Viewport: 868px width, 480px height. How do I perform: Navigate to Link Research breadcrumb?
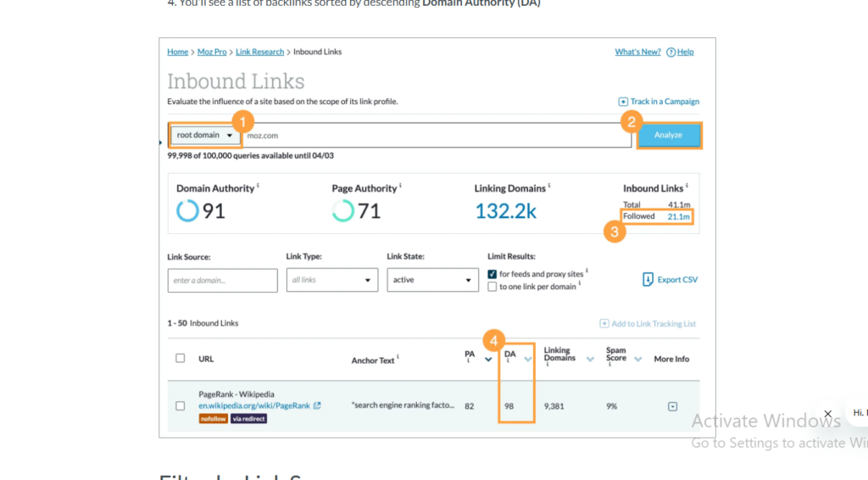260,52
